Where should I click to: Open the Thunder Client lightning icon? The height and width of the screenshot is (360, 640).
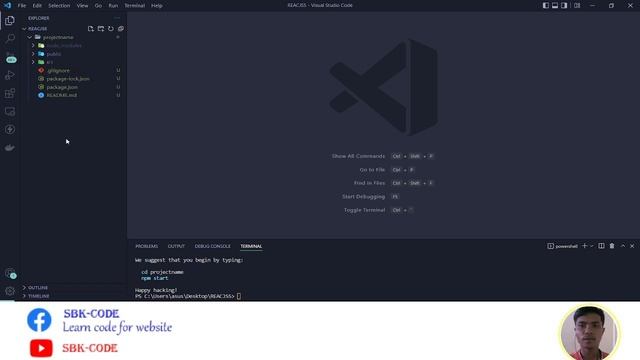point(10,129)
